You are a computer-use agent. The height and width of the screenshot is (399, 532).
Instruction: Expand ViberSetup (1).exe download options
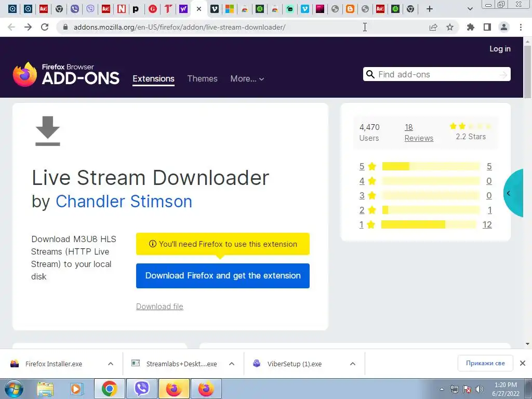coord(353,364)
